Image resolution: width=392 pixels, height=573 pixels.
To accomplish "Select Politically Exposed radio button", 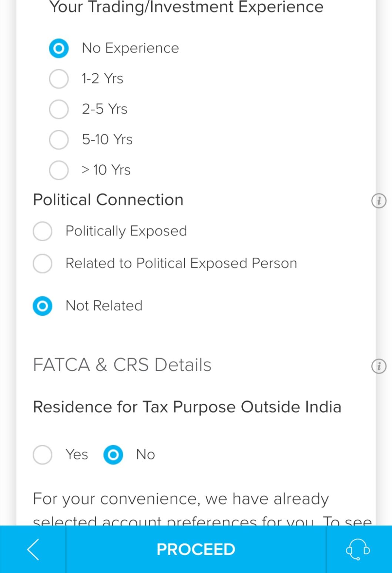I will click(43, 231).
